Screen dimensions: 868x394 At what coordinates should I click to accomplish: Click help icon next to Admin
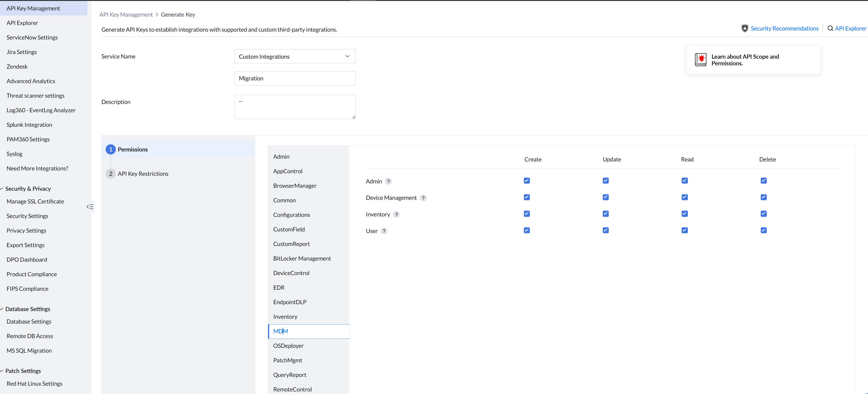(388, 182)
